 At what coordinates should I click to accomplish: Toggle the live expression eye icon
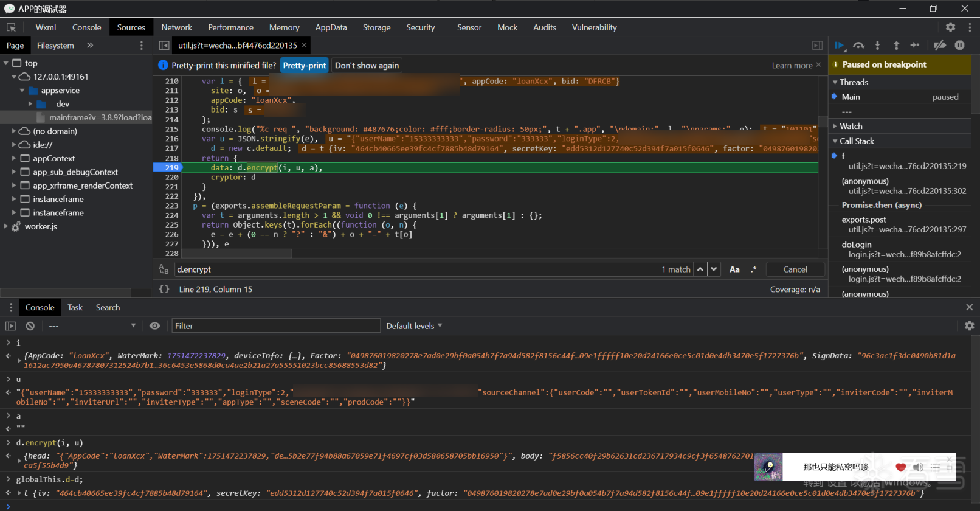pyautogui.click(x=155, y=326)
